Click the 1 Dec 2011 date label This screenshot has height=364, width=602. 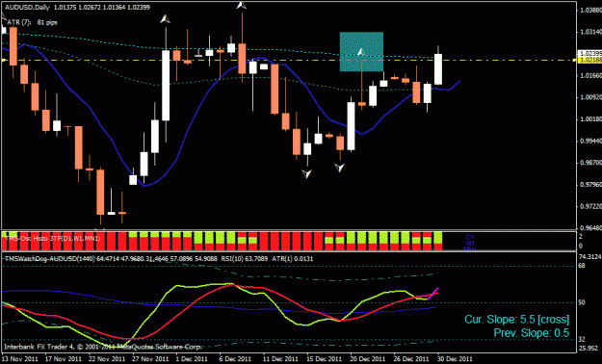click(192, 359)
